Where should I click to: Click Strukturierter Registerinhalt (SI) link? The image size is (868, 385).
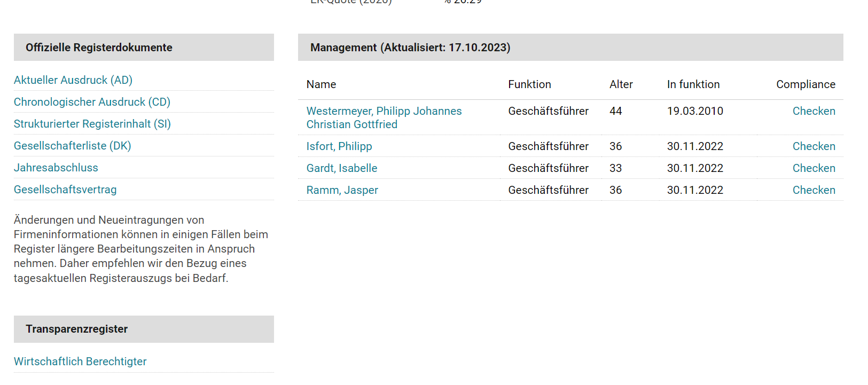click(92, 124)
